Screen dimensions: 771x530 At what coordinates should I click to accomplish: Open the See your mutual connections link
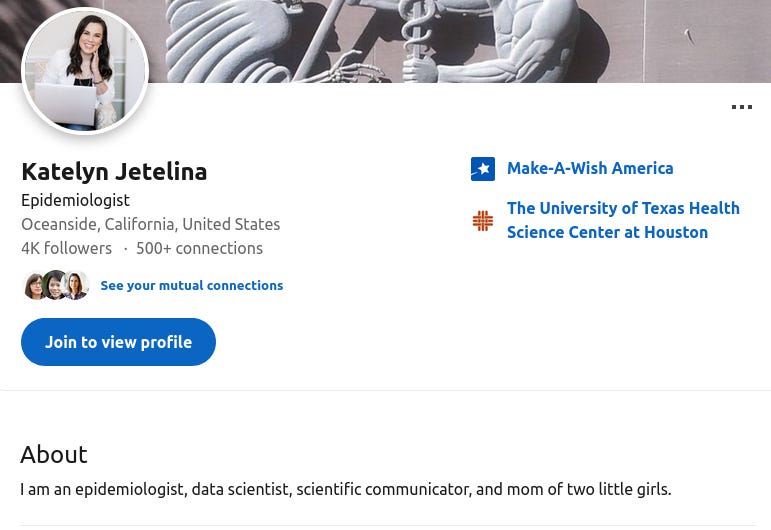192,286
